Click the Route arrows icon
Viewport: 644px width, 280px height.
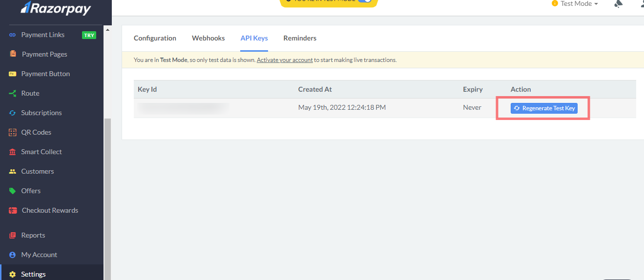13,93
